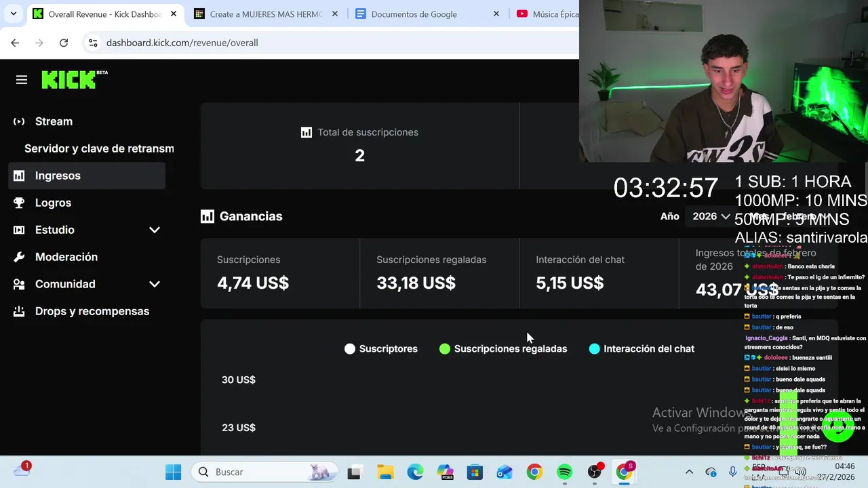Click the green Suscripciones regaladas legend dot
The height and width of the screenshot is (488, 868).
(445, 349)
